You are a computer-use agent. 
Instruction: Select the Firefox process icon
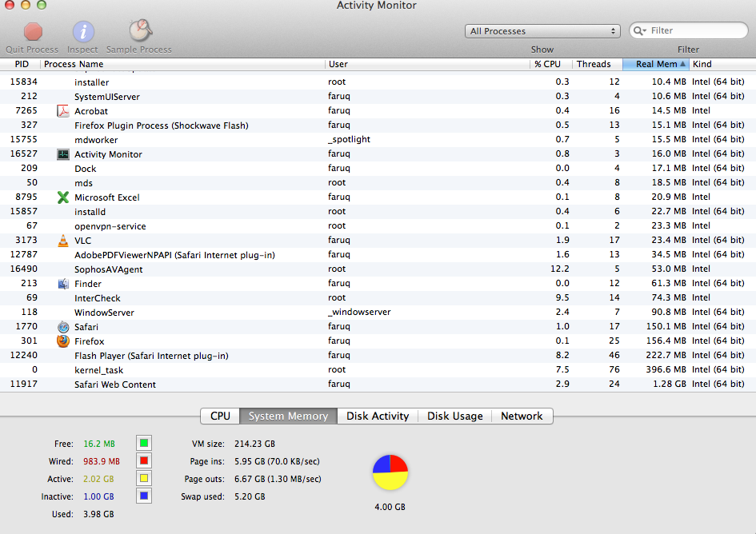point(63,341)
